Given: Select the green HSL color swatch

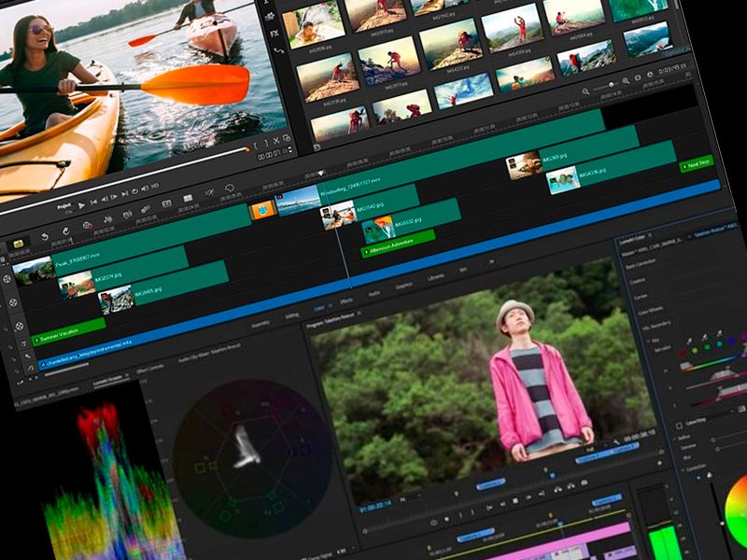Looking at the screenshot, I should (x=707, y=347).
